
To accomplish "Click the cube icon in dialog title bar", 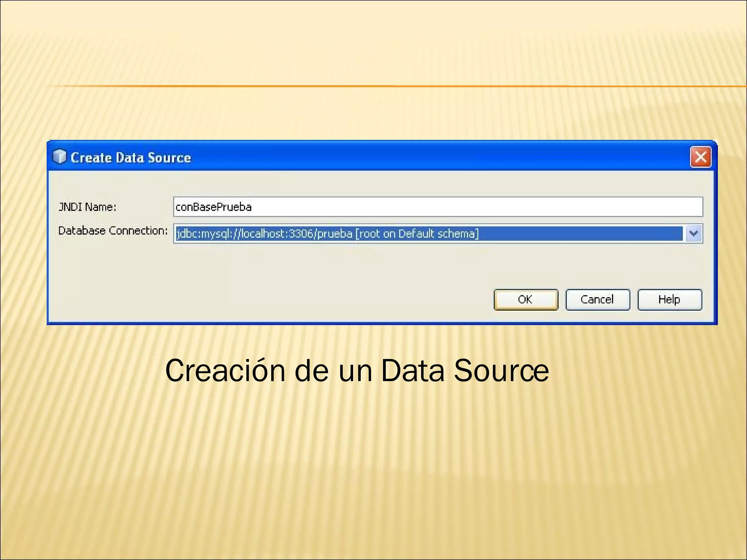I will tap(59, 157).
